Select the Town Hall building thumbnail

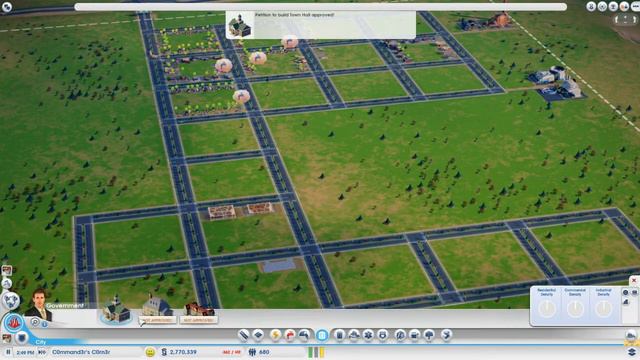pos(116,310)
